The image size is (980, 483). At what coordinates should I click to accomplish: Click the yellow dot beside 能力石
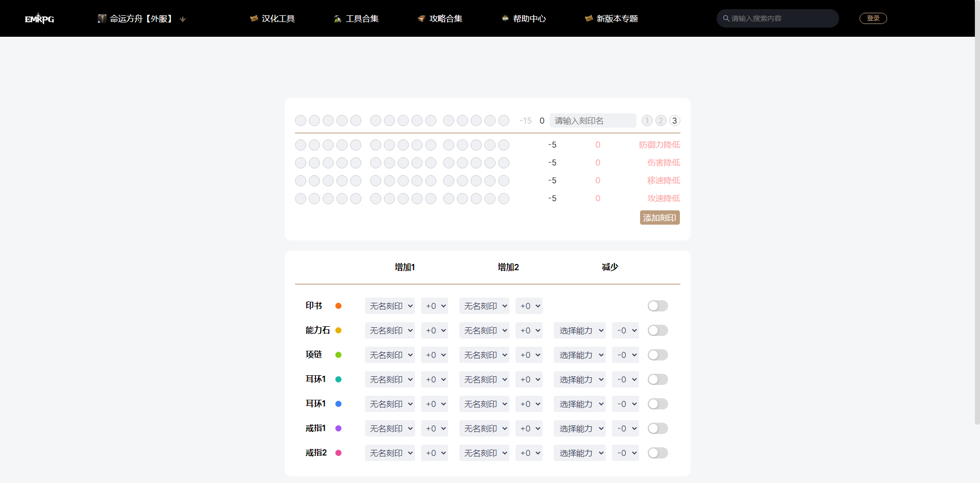pos(338,330)
